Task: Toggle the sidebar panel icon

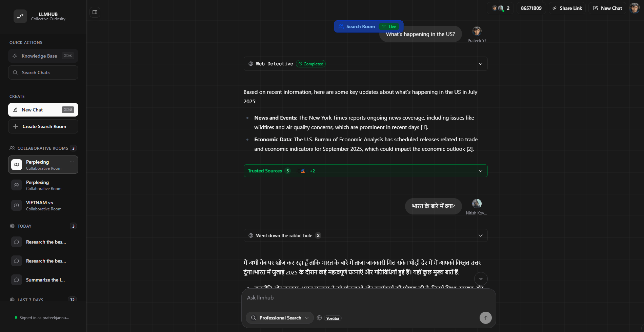Action: coord(95,12)
